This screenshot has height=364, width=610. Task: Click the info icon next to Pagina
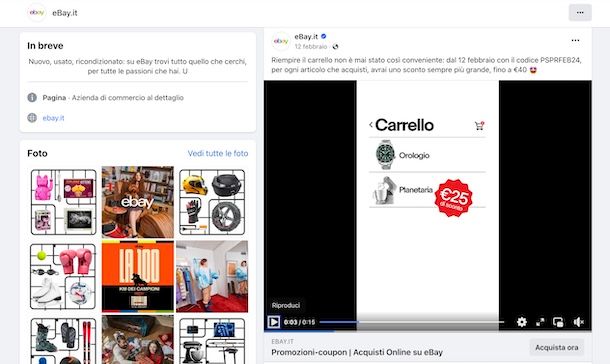point(32,98)
